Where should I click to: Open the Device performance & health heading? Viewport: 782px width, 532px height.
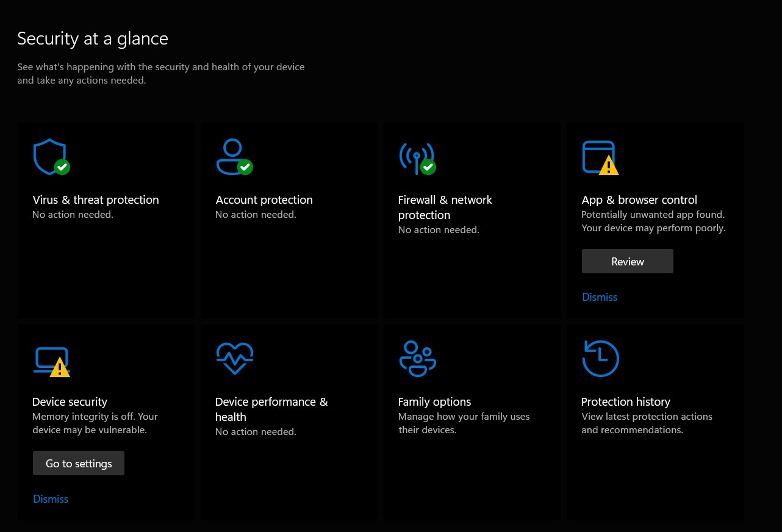(271, 409)
